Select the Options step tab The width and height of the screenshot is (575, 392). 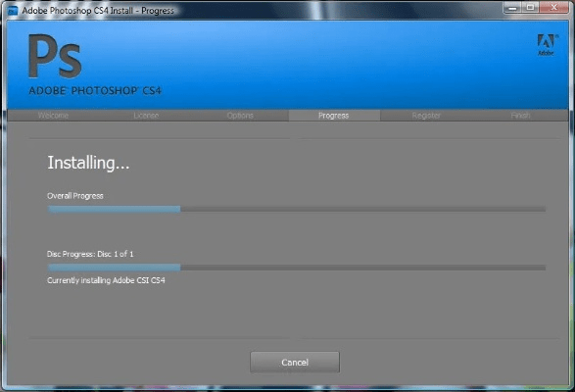click(x=240, y=116)
